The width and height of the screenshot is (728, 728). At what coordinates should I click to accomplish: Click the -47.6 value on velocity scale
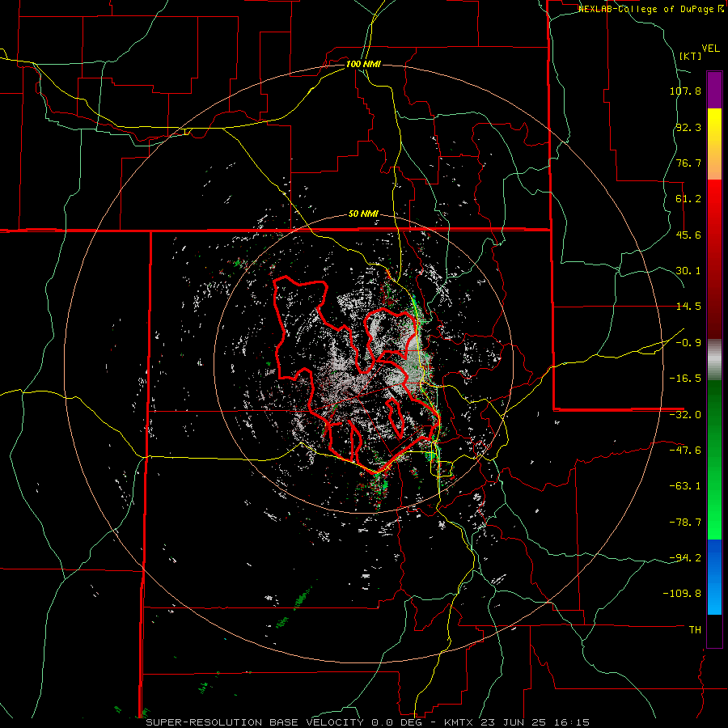pyautogui.click(x=685, y=451)
